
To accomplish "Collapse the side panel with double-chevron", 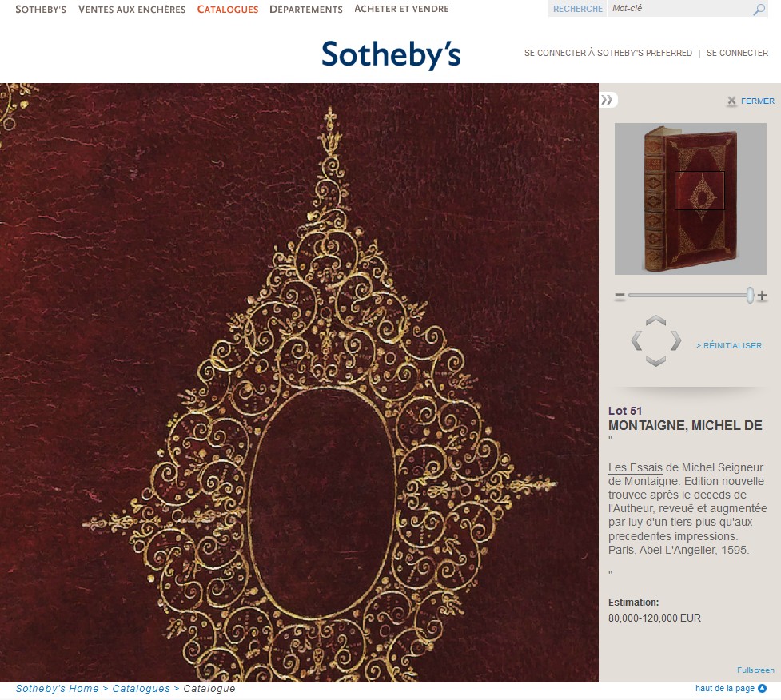I will pos(608,100).
